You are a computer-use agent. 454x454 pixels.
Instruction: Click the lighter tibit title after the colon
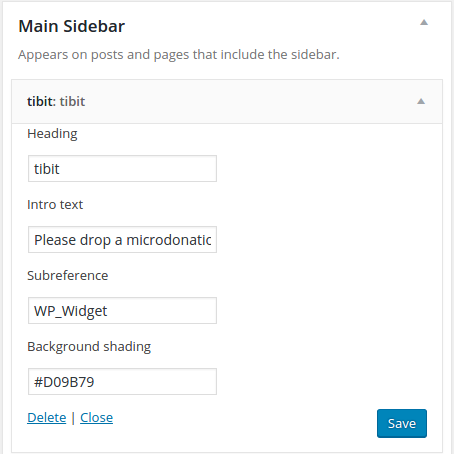(72, 101)
